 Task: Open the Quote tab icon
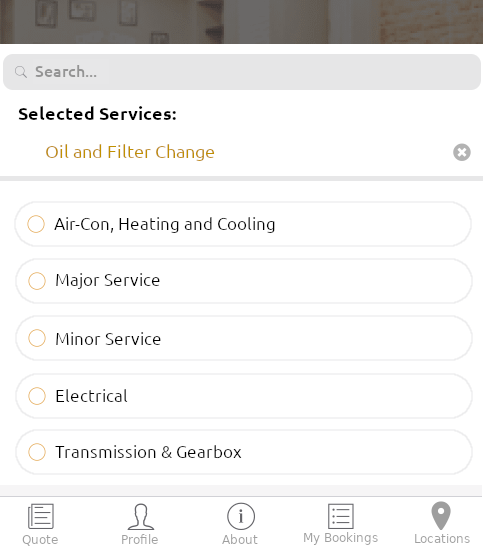click(x=40, y=516)
